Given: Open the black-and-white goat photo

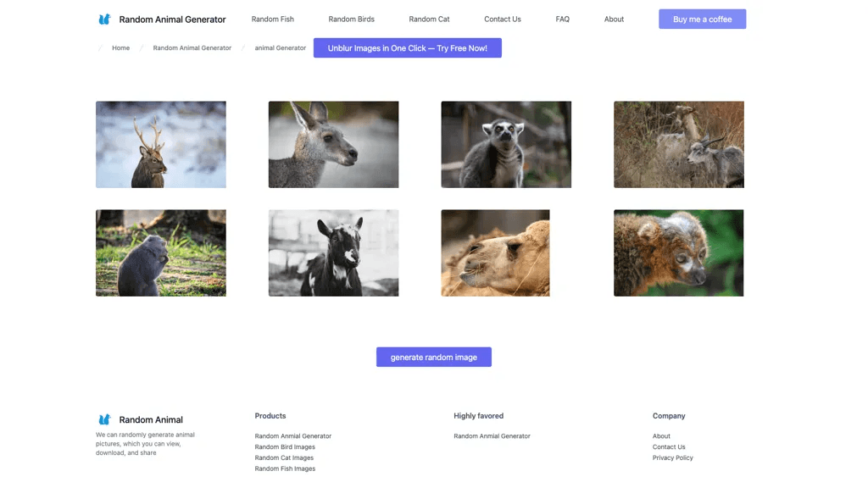Looking at the screenshot, I should click(x=333, y=252).
